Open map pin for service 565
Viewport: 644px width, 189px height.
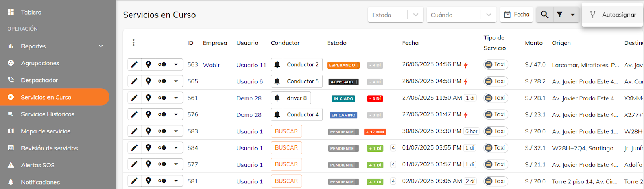tap(148, 81)
